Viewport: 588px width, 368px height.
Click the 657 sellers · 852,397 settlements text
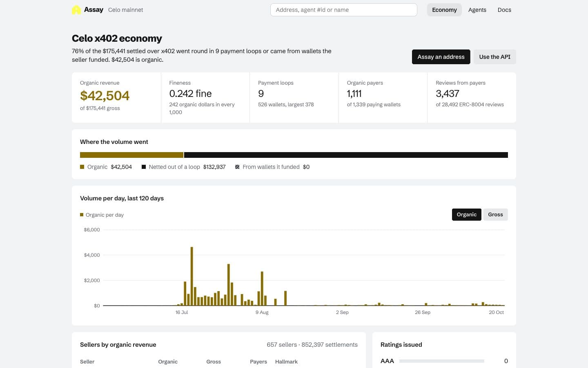(312, 345)
